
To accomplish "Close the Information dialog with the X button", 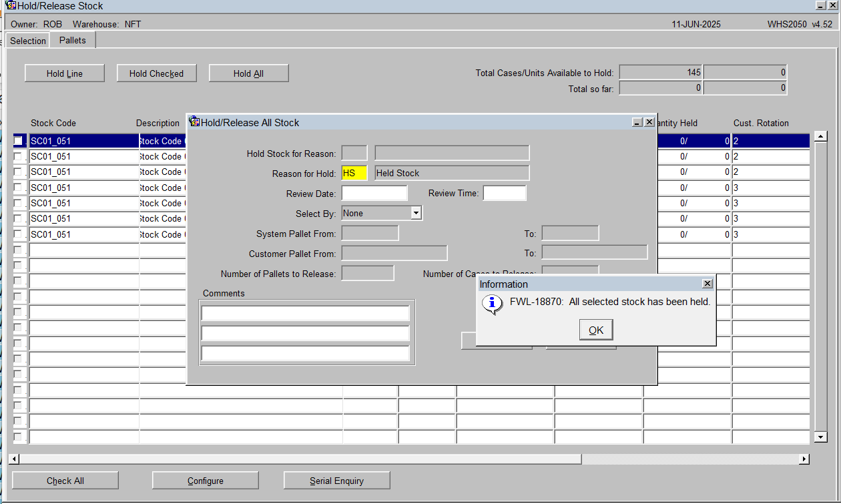I will pos(708,284).
